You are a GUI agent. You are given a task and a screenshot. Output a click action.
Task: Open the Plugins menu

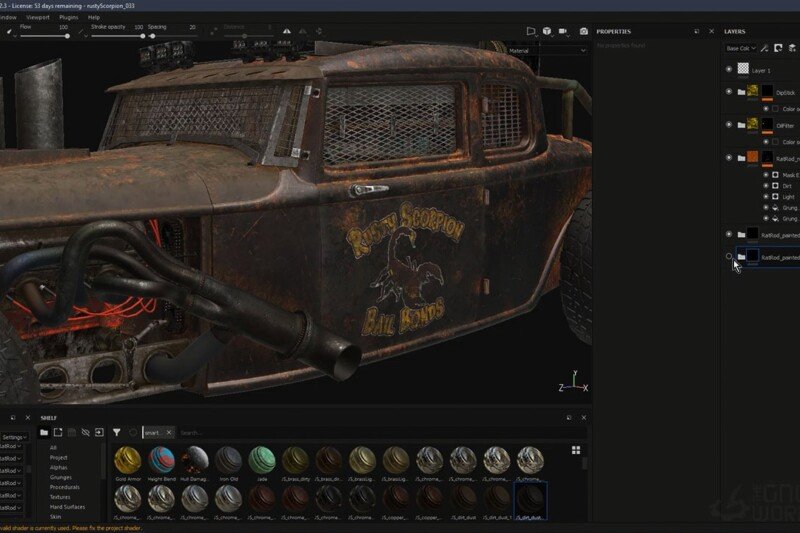point(69,17)
